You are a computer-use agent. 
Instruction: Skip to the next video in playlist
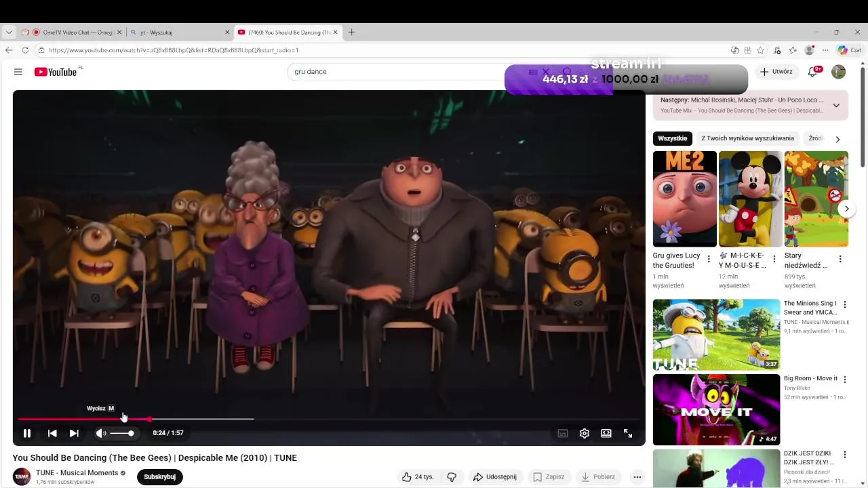pos(74,433)
